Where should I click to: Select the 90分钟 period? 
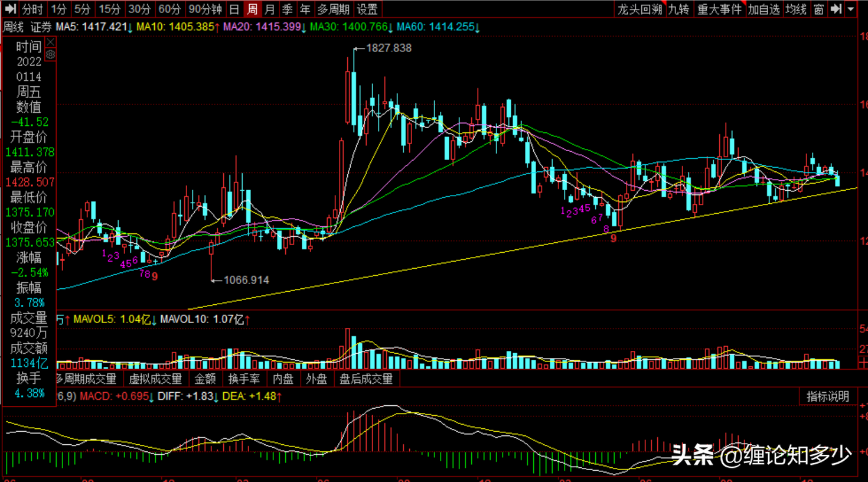205,9
